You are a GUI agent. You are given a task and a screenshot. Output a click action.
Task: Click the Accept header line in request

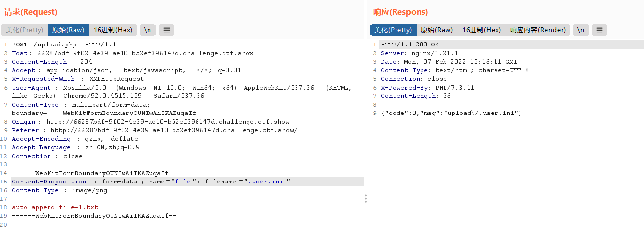(126, 70)
